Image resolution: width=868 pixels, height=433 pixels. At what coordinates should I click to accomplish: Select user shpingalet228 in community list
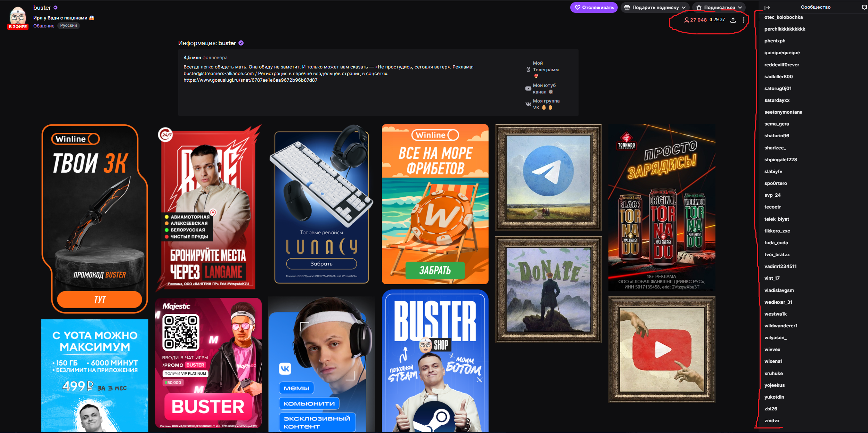pos(780,160)
